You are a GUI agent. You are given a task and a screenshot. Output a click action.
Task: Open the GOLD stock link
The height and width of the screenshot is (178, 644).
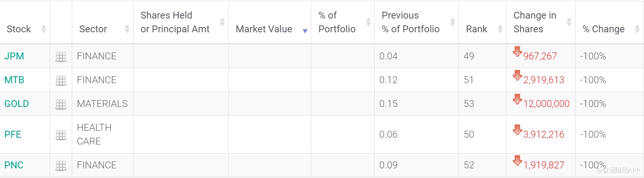coord(17,104)
